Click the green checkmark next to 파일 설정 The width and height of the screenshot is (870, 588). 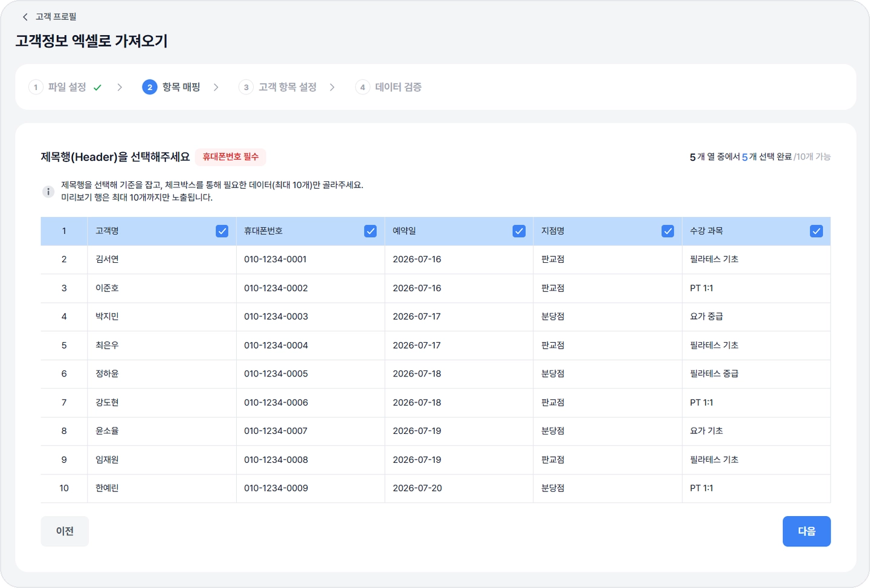point(97,88)
